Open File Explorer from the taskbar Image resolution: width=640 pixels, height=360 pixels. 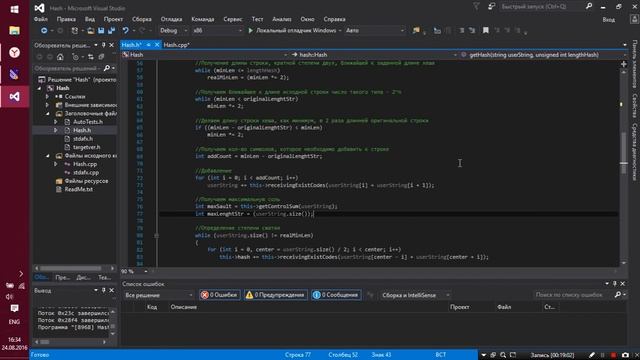pos(14,31)
